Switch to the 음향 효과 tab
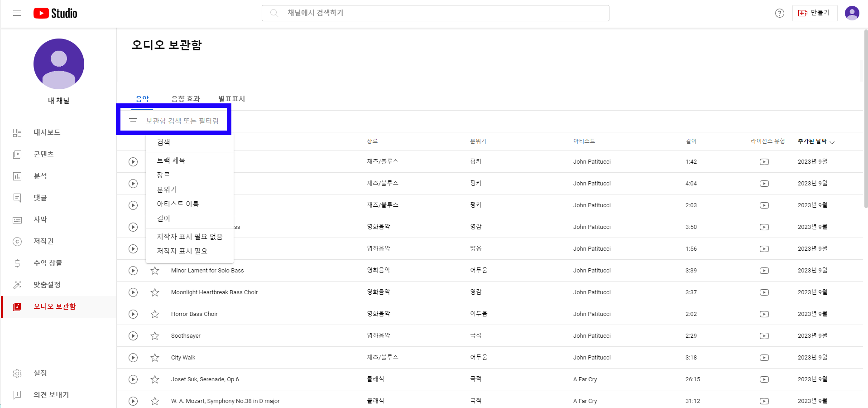Screen dimensions: 868x408 click(x=186, y=99)
